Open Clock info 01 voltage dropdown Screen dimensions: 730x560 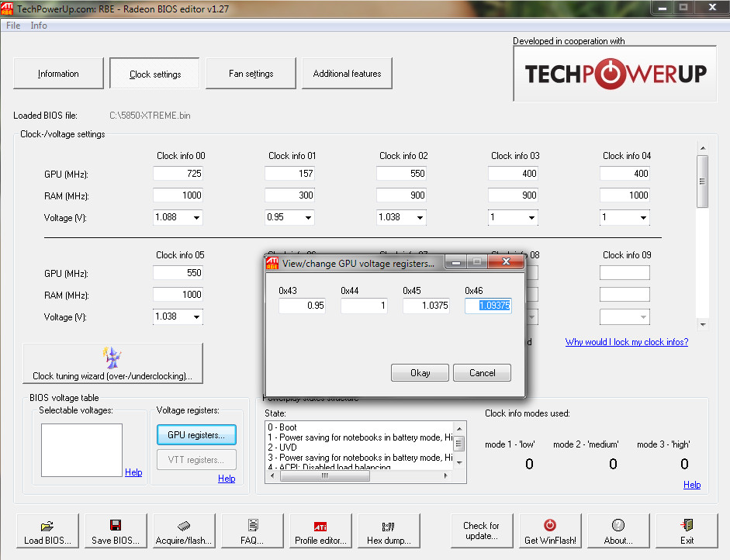tap(308, 217)
